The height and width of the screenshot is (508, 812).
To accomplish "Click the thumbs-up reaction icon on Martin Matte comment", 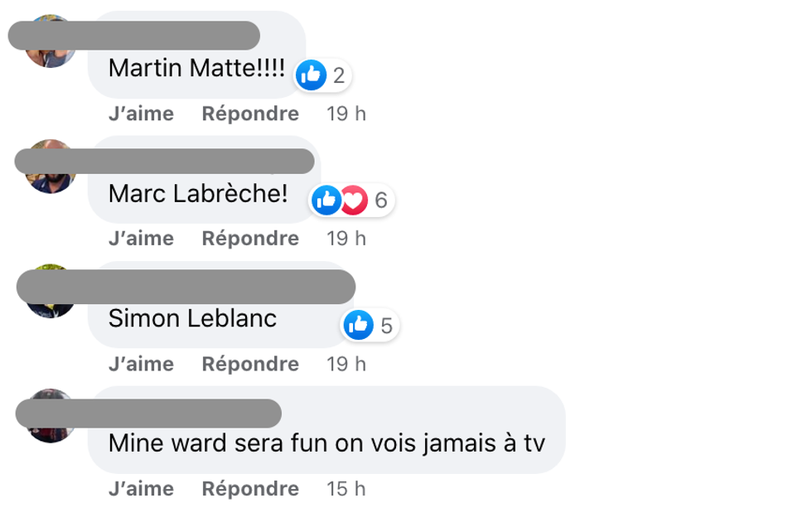I will click(x=312, y=75).
